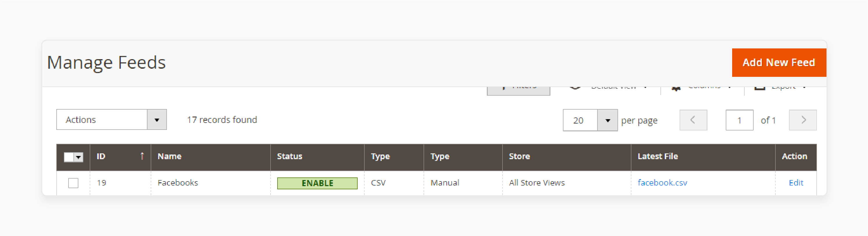Viewport: 868px width, 236px height.
Task: Click the per page value 20
Action: [580, 120]
